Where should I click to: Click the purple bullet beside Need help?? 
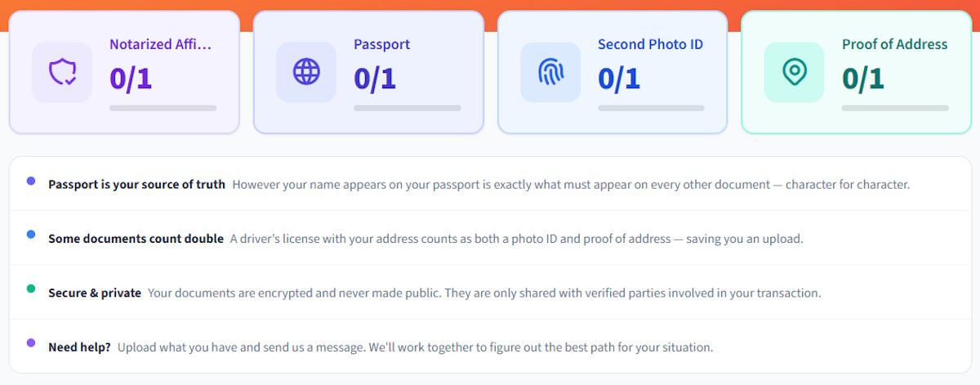pyautogui.click(x=31, y=342)
